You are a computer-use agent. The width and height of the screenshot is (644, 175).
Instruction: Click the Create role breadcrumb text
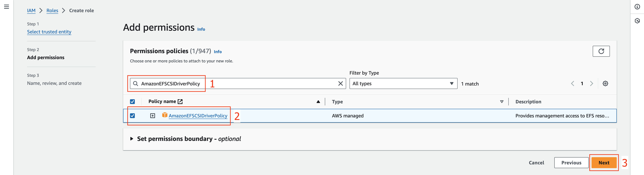pyautogui.click(x=81, y=10)
